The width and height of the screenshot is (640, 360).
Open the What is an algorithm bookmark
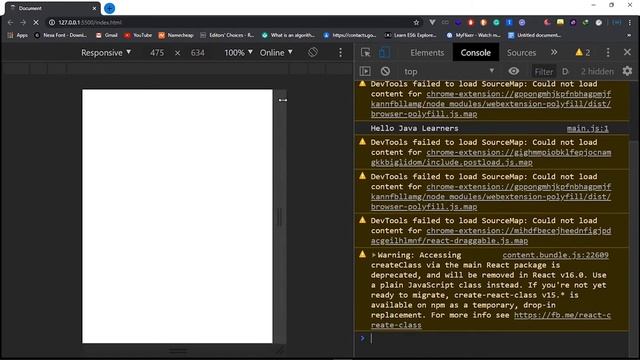pos(289,36)
